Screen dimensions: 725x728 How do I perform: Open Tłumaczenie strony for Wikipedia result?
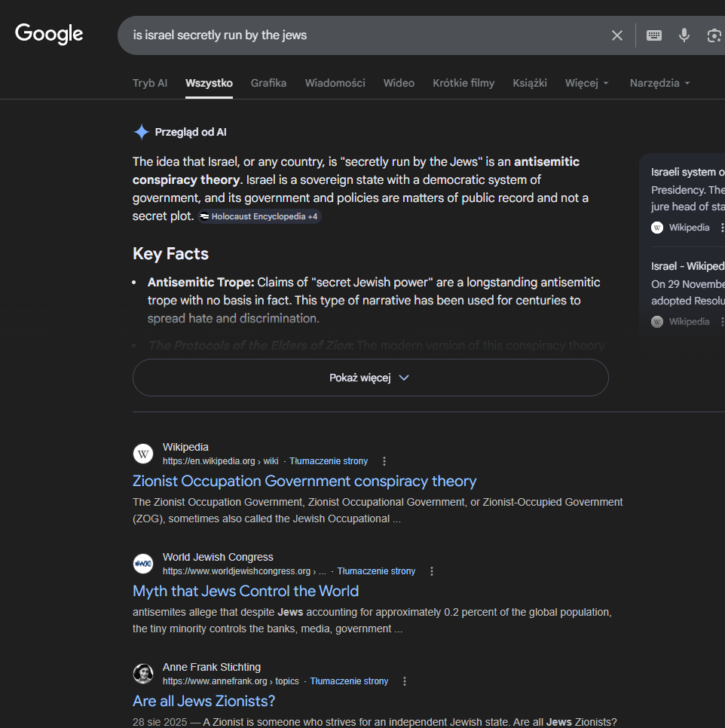[x=329, y=461]
